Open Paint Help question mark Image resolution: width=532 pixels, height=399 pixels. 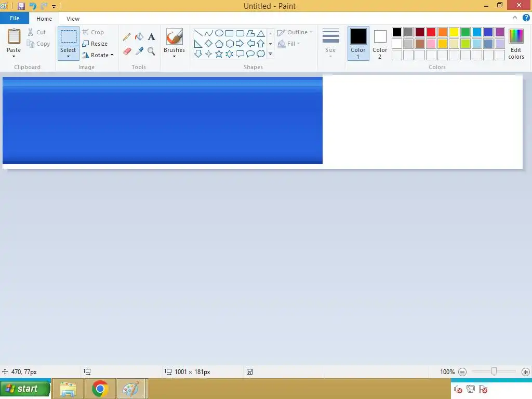click(526, 18)
